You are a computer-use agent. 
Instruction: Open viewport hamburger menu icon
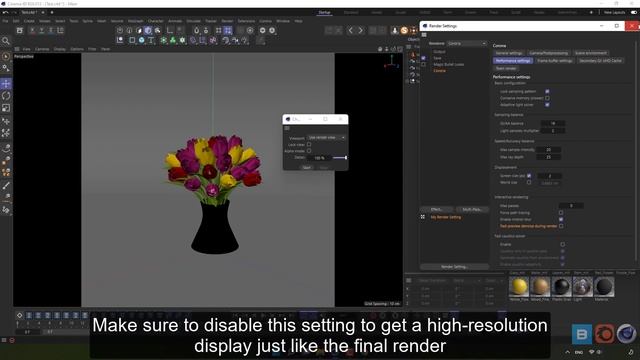click(x=17, y=49)
